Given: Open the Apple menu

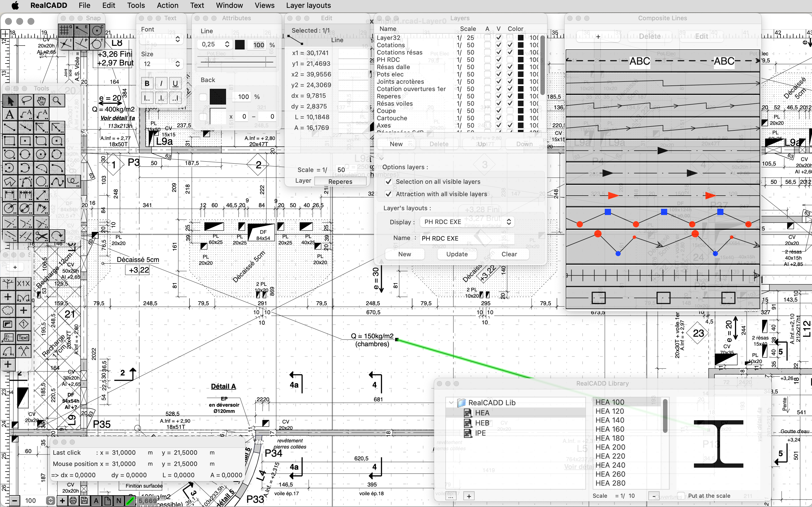Looking at the screenshot, I should pyautogui.click(x=15, y=5).
